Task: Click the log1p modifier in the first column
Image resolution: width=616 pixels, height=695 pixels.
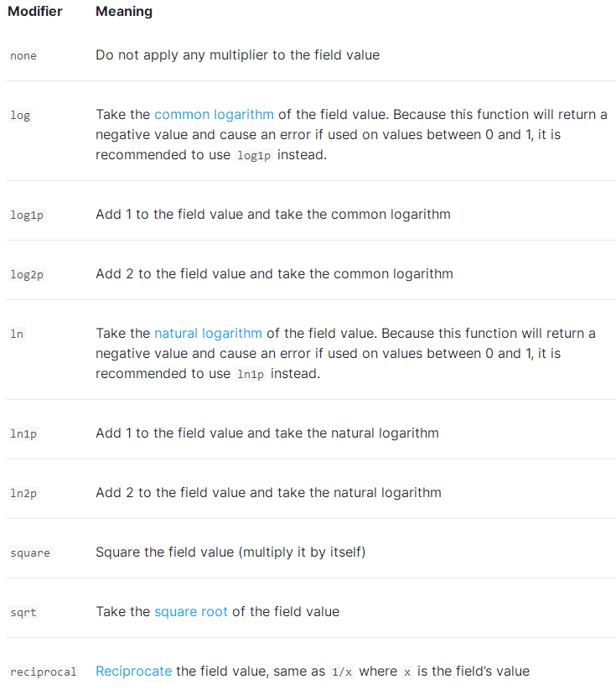Action: click(27, 215)
